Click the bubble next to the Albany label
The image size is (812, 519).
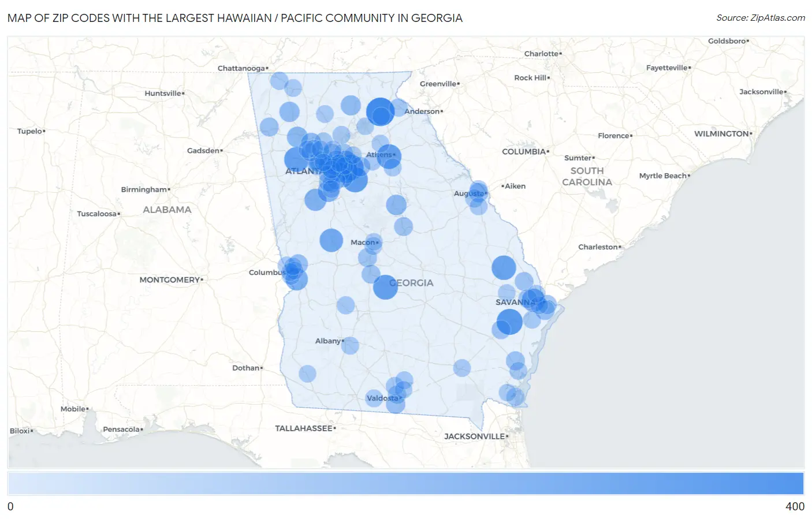tap(350, 345)
